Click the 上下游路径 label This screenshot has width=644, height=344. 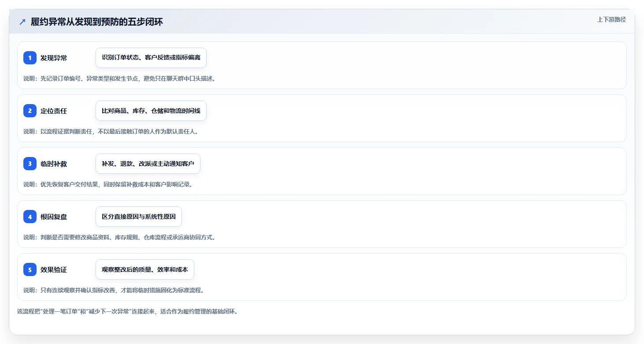pos(611,19)
